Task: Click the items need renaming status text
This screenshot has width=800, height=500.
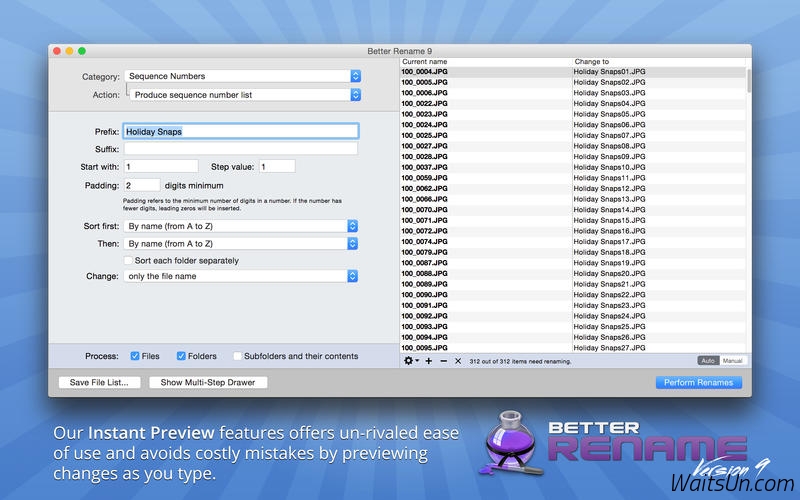Action: pos(520,361)
